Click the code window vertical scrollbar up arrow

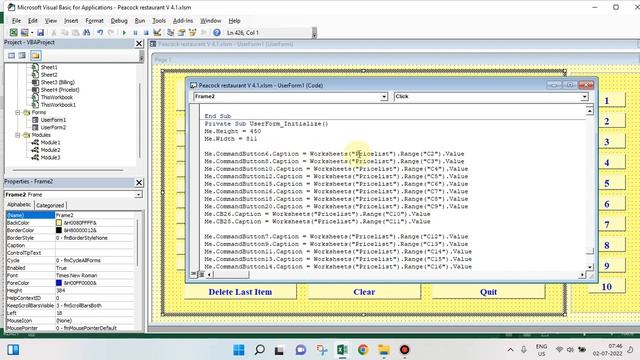point(589,111)
